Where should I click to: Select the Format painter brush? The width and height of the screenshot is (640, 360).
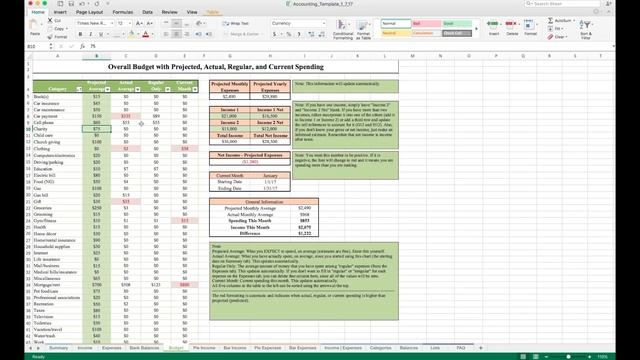(x=50, y=37)
